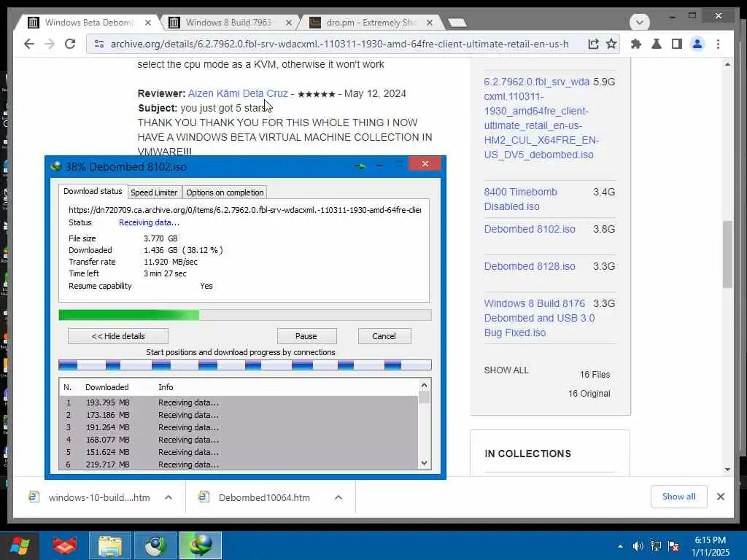Minimize the IDM download dialog
747x560 pixels.
click(x=379, y=166)
